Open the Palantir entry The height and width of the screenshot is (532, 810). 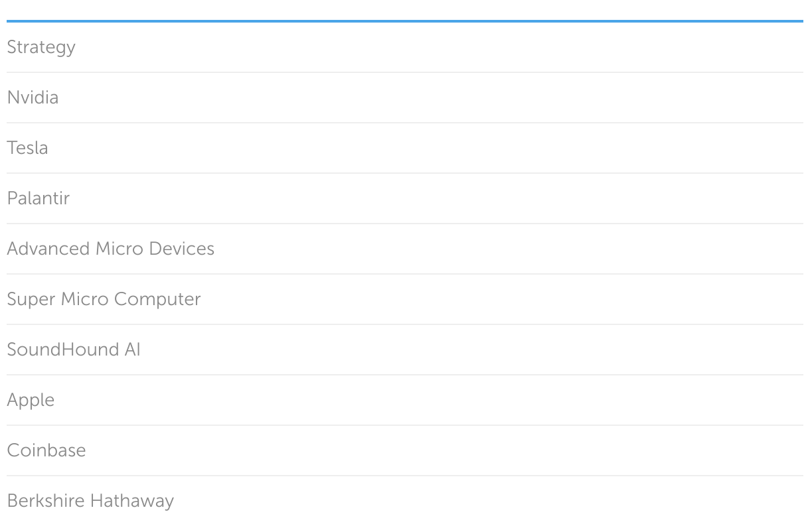click(38, 198)
